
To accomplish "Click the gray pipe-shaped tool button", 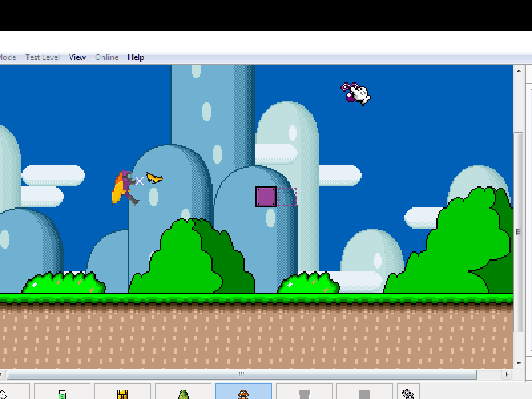I will coord(305,391).
